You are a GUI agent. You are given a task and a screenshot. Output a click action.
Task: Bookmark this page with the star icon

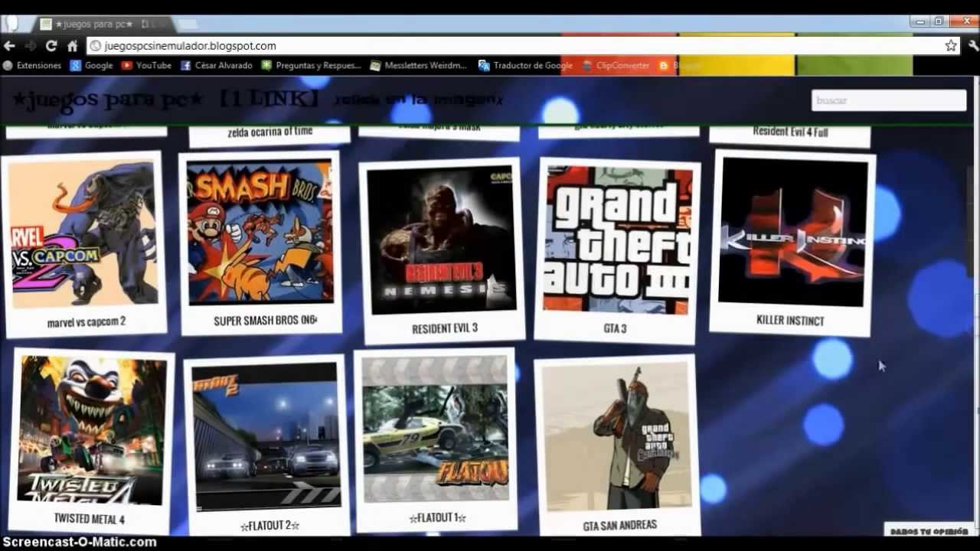click(951, 46)
